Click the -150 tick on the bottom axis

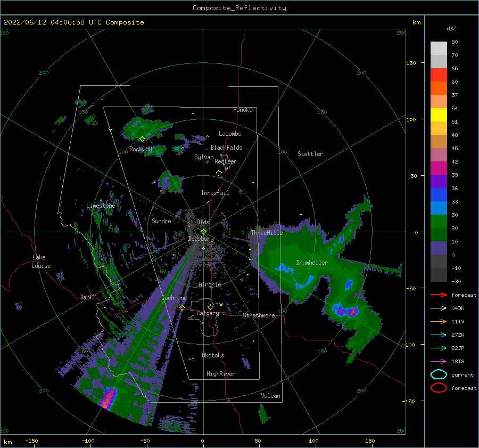pyautogui.click(x=31, y=441)
